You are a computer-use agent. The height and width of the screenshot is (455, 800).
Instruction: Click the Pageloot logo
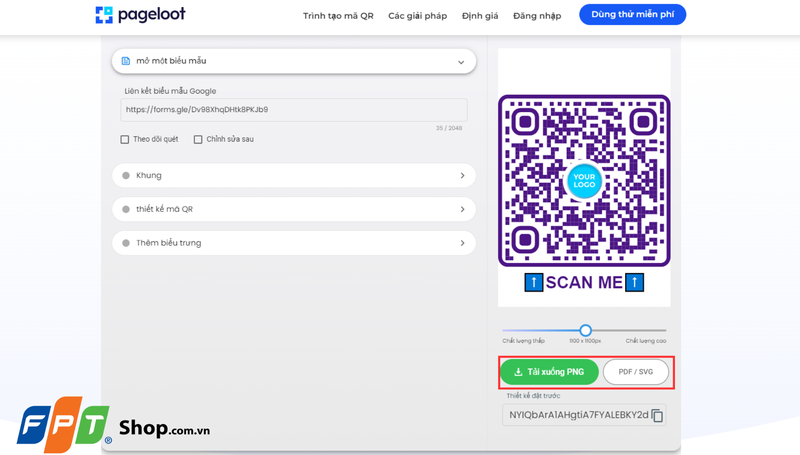point(140,15)
